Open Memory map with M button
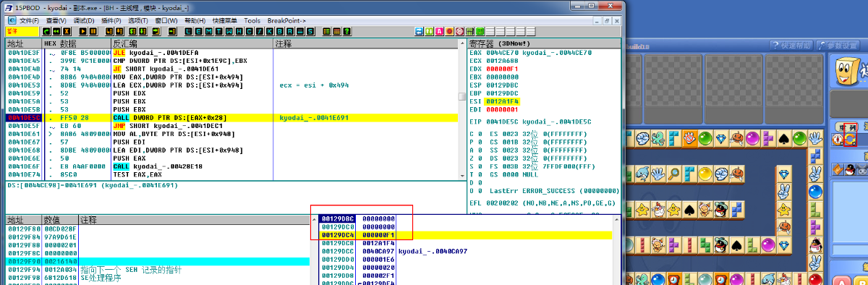This screenshot has height=285, width=868. coord(208,31)
